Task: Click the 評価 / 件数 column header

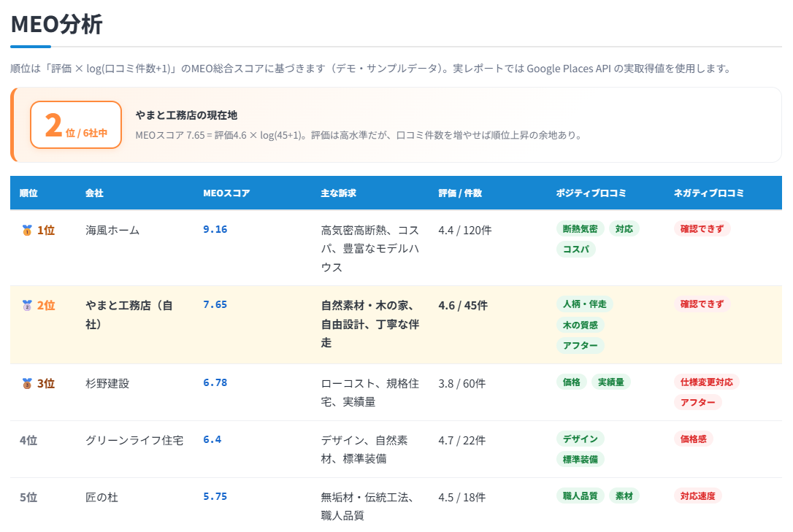Action: point(460,193)
